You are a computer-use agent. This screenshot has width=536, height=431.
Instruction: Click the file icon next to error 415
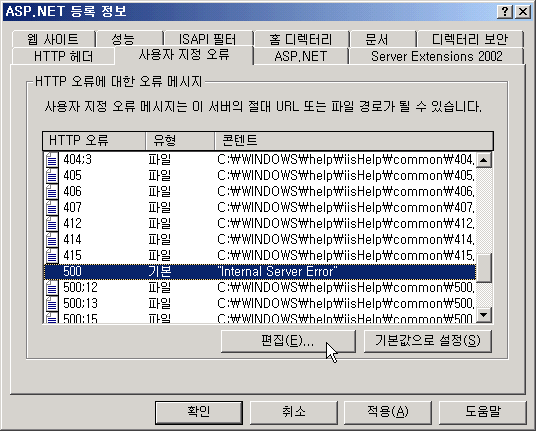[x=52, y=256]
